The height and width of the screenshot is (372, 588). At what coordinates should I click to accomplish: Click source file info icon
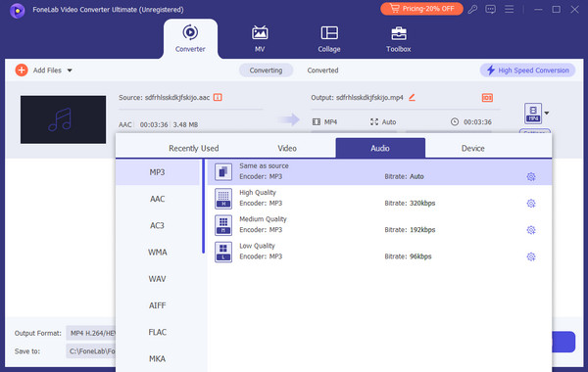point(218,97)
